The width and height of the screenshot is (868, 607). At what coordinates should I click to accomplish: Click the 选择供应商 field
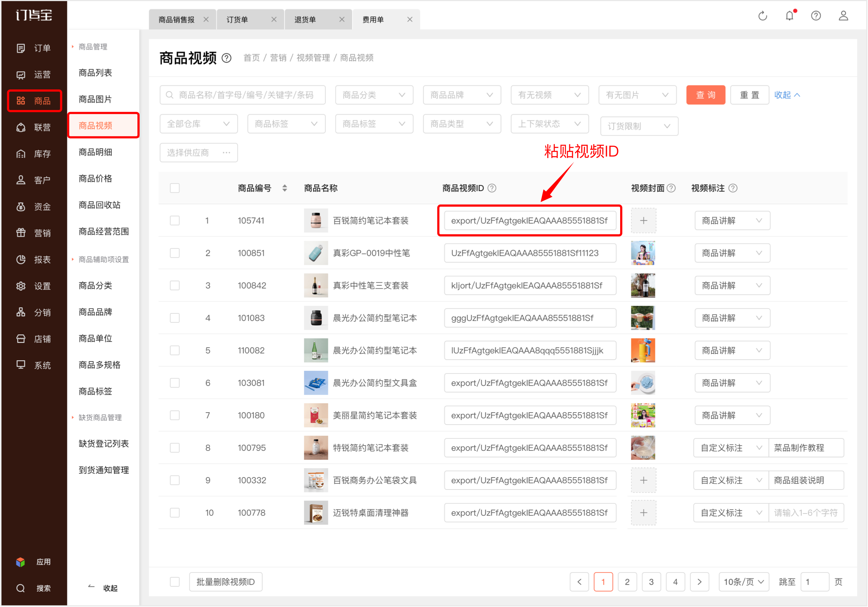click(x=198, y=153)
